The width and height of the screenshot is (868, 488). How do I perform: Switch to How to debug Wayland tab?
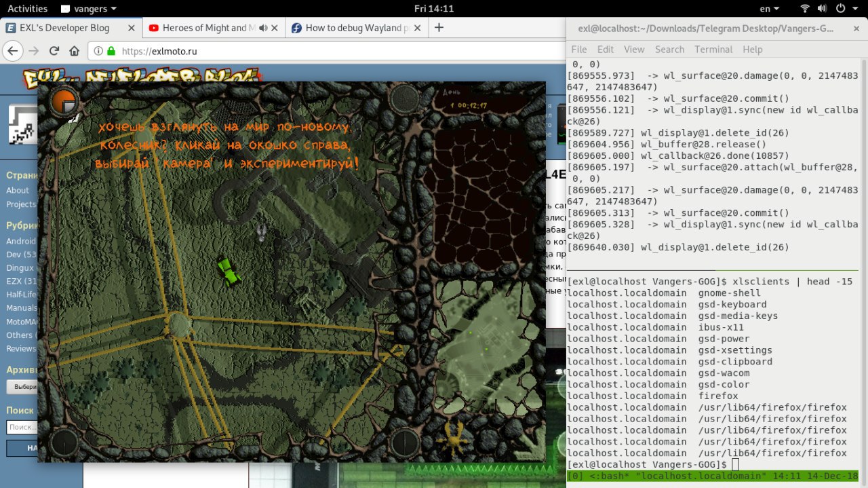[357, 28]
